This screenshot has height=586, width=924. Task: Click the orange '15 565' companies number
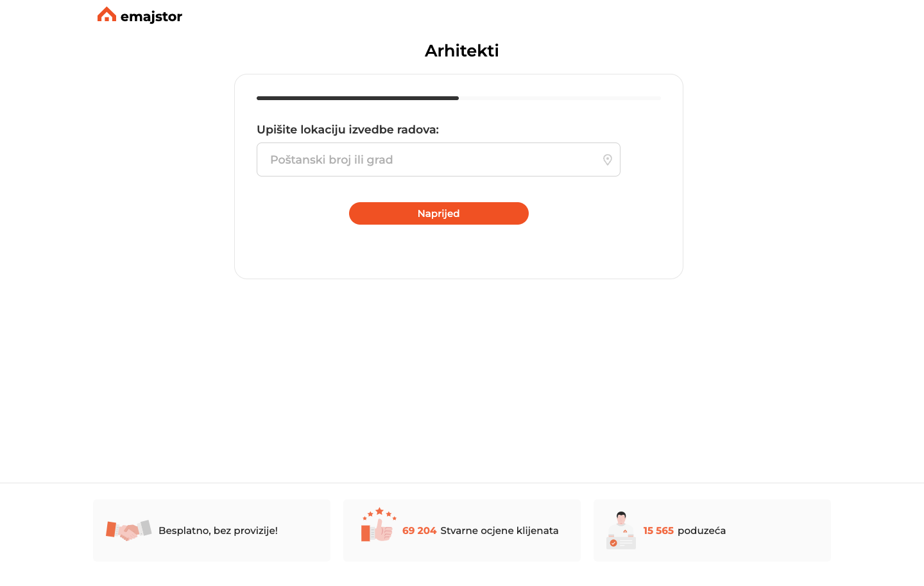click(x=658, y=531)
